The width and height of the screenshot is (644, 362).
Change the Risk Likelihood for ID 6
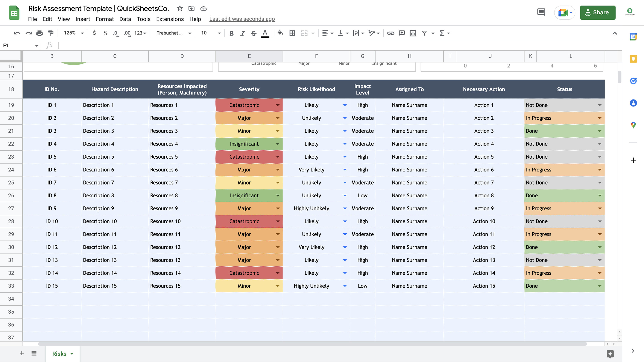click(345, 170)
